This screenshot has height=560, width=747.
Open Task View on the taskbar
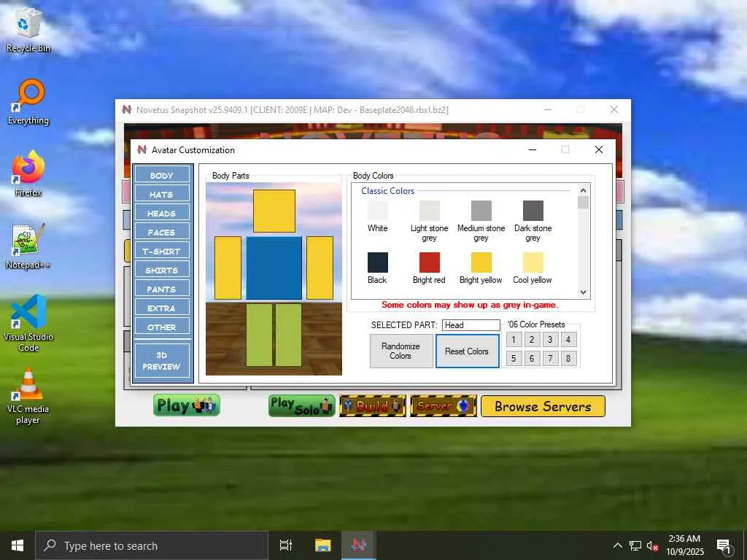286,545
